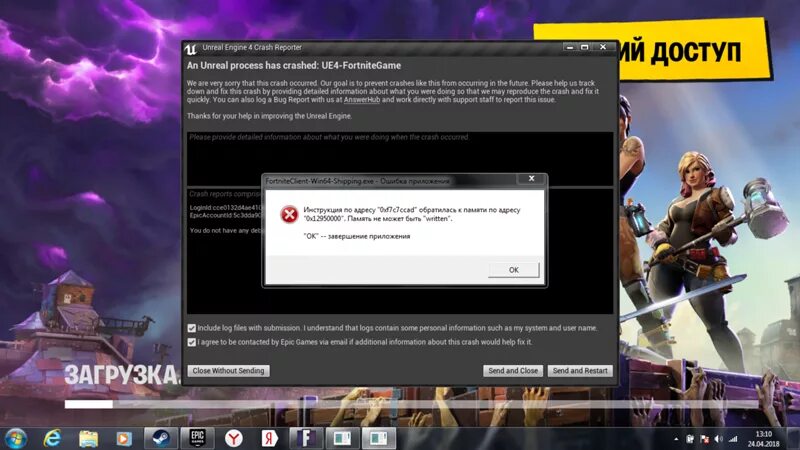Maximize the Crash Reporter window
Screen dimensions: 800x450
click(x=585, y=47)
